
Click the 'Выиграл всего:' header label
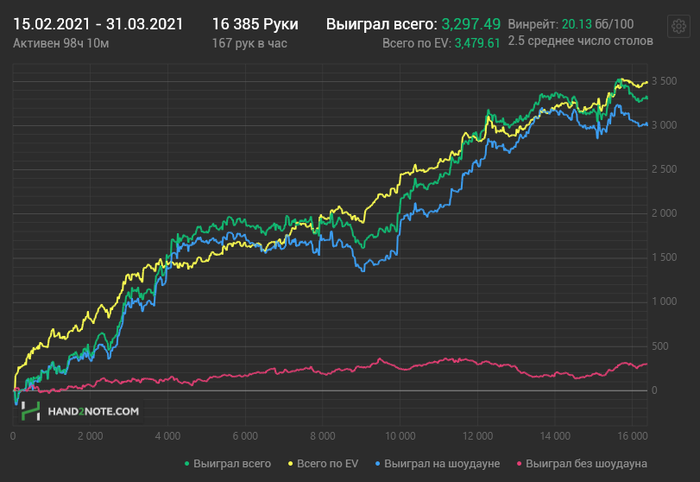382,24
